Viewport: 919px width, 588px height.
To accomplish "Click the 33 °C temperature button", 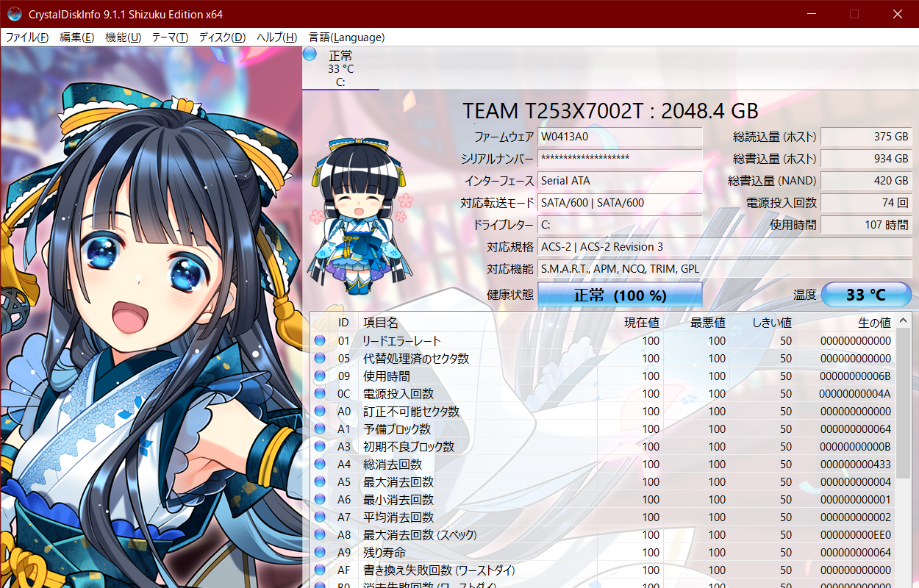I will click(x=866, y=295).
